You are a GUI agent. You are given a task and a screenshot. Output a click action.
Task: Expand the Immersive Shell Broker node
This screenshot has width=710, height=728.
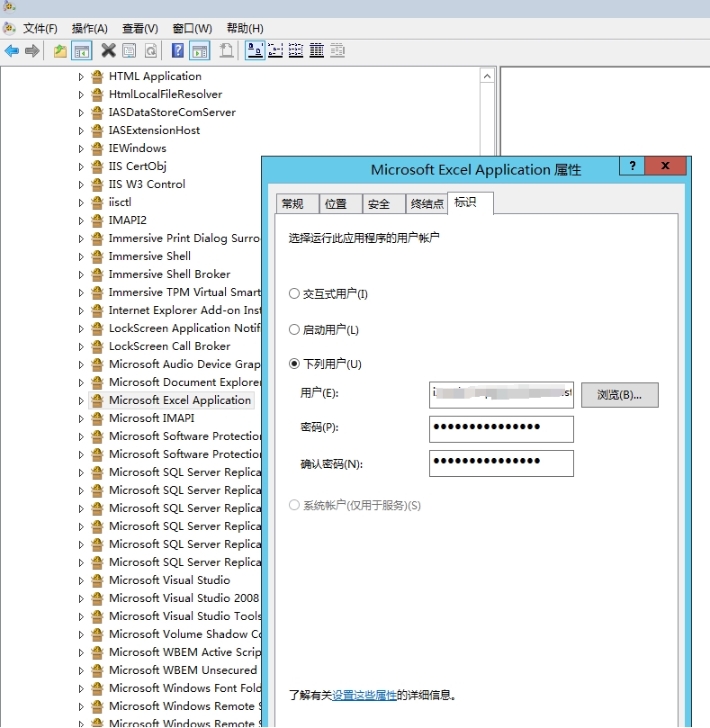point(81,274)
